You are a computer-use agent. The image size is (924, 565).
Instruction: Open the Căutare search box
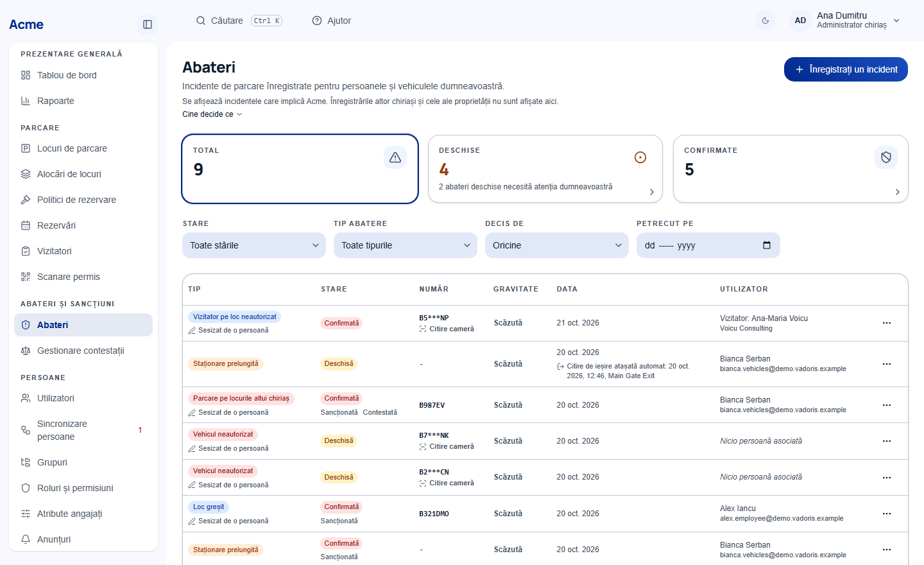pos(239,21)
